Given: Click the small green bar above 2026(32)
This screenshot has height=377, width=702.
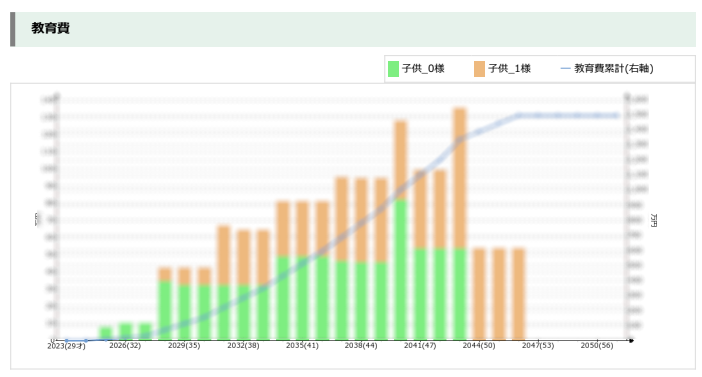Looking at the screenshot, I should (x=125, y=331).
